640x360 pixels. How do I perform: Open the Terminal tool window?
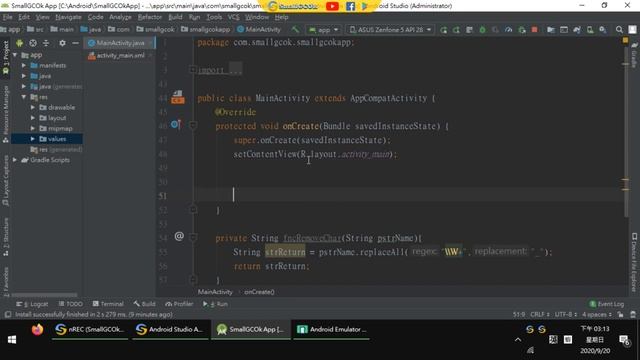[x=108, y=304]
